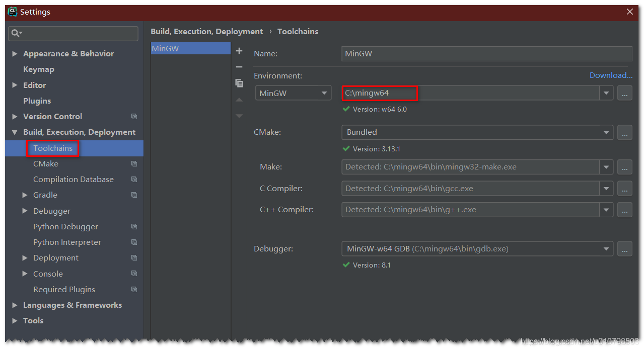The image size is (644, 351).
Task: Browse for Debugger executable
Action: pos(624,249)
